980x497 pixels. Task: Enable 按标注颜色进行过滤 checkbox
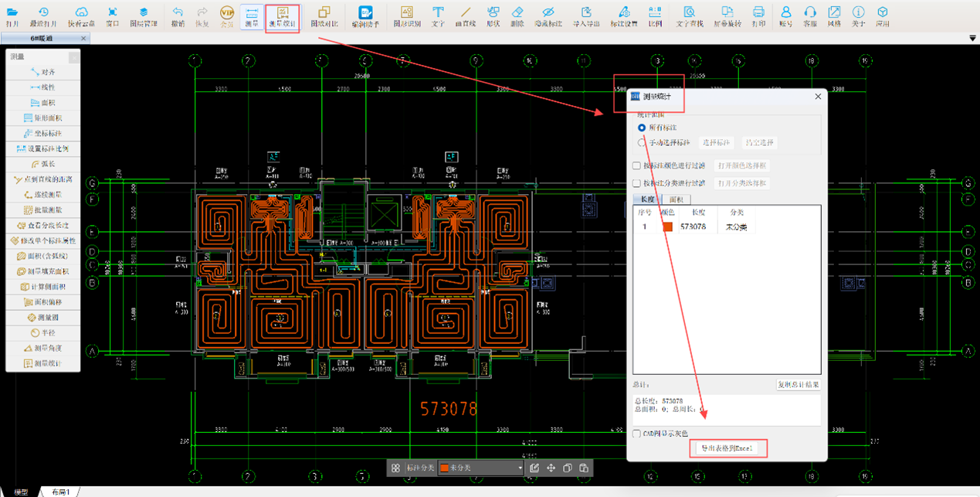(637, 165)
